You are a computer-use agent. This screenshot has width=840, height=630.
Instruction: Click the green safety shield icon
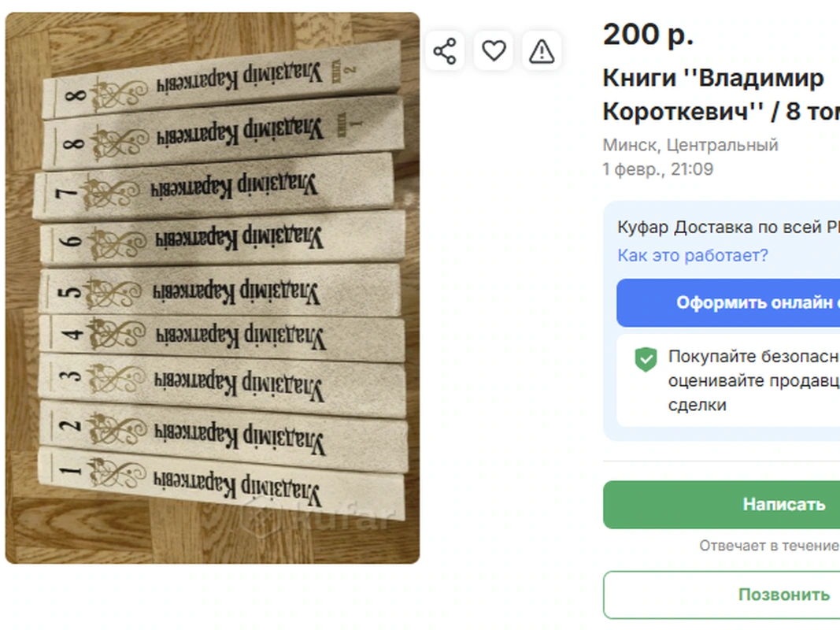(646, 359)
